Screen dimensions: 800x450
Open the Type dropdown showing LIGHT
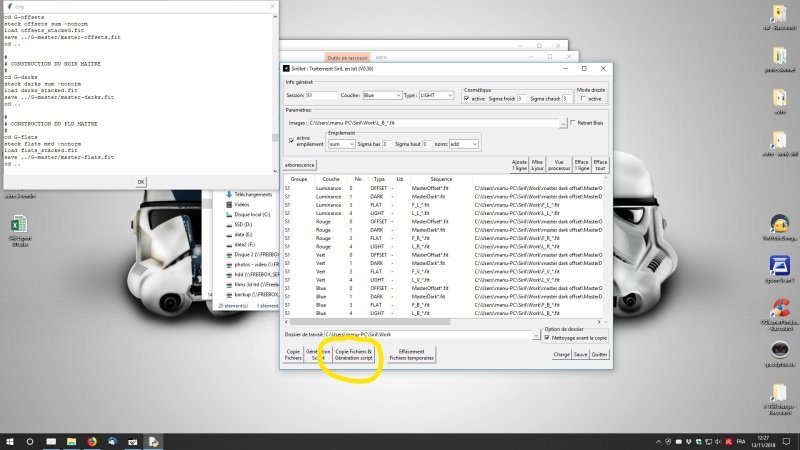click(x=436, y=95)
